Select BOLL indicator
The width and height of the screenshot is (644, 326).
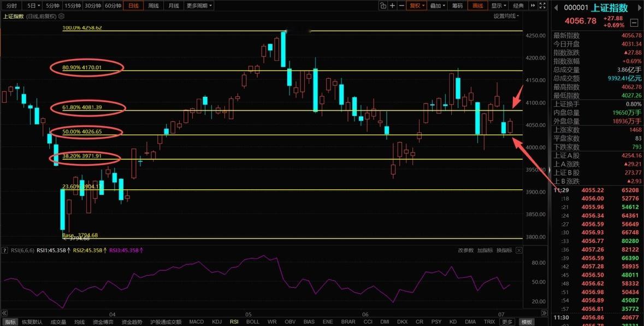pos(253,322)
